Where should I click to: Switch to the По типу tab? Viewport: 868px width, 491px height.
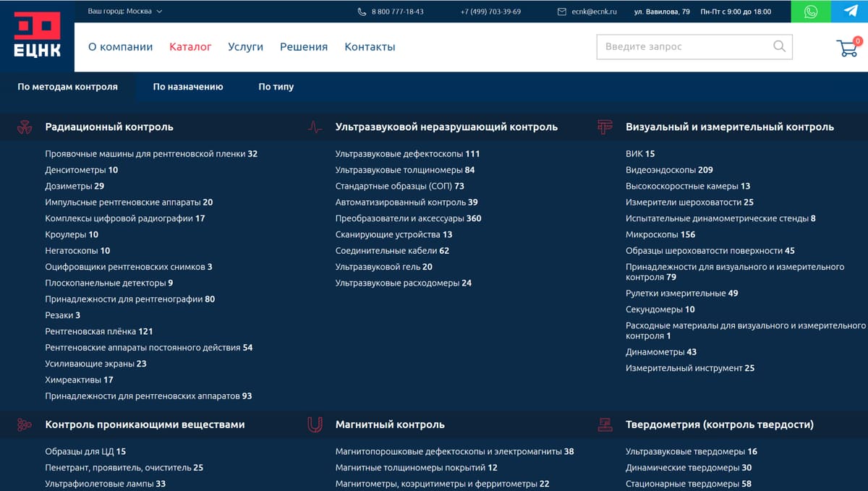[x=276, y=87]
